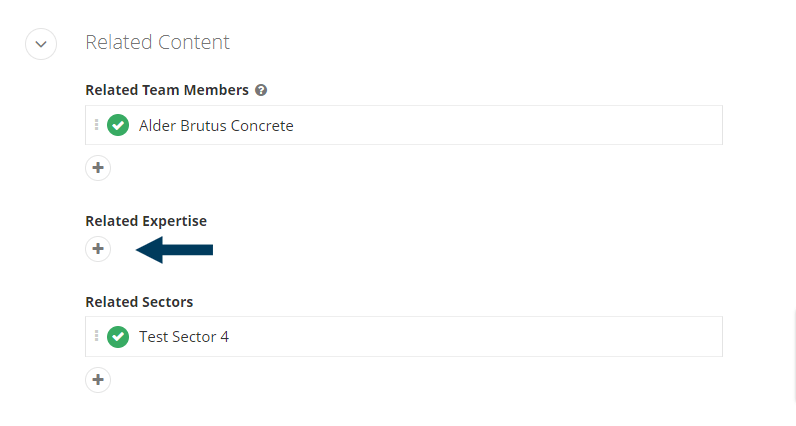Collapse the Related Content section chevron
The image size is (796, 426).
point(41,44)
